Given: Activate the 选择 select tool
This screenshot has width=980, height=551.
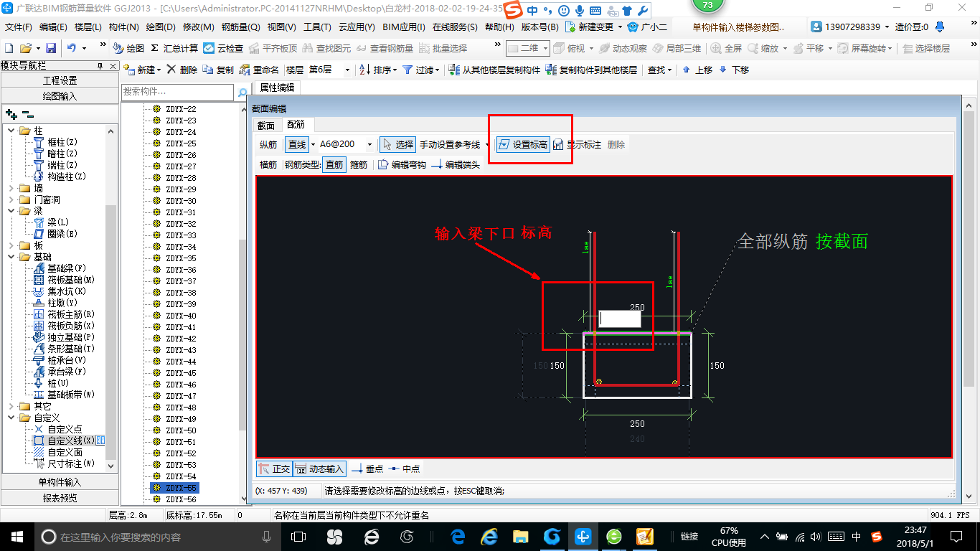Looking at the screenshot, I should coord(397,144).
